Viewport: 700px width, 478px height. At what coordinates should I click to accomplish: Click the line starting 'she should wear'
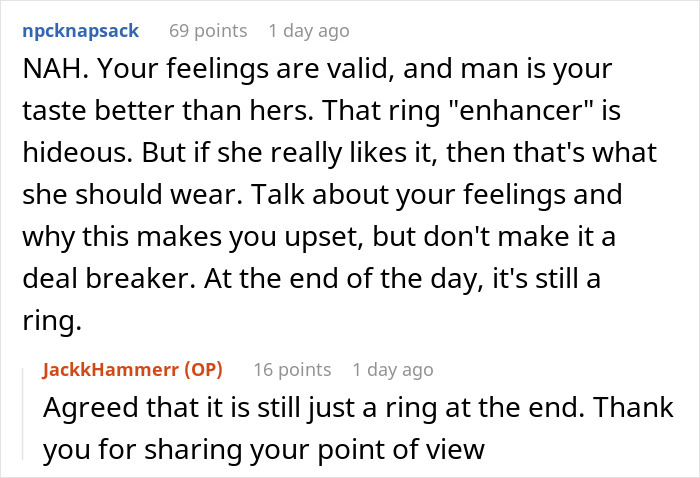322,195
